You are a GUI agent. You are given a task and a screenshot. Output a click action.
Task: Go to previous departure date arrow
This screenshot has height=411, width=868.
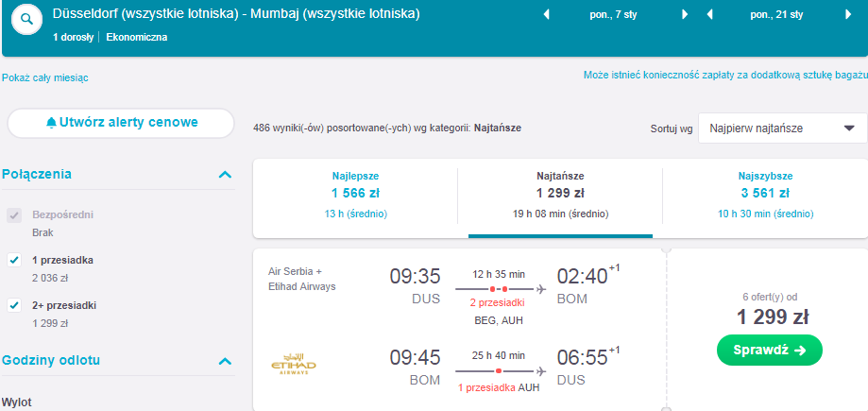(546, 15)
